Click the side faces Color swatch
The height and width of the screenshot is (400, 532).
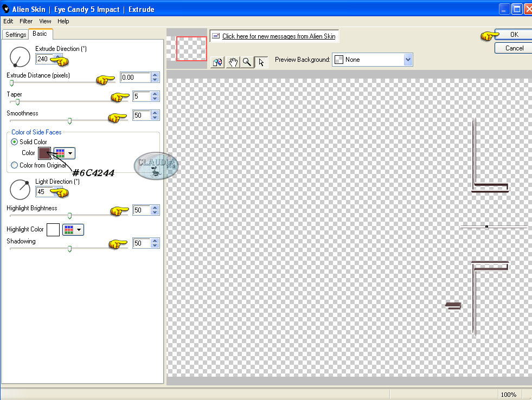click(44, 153)
